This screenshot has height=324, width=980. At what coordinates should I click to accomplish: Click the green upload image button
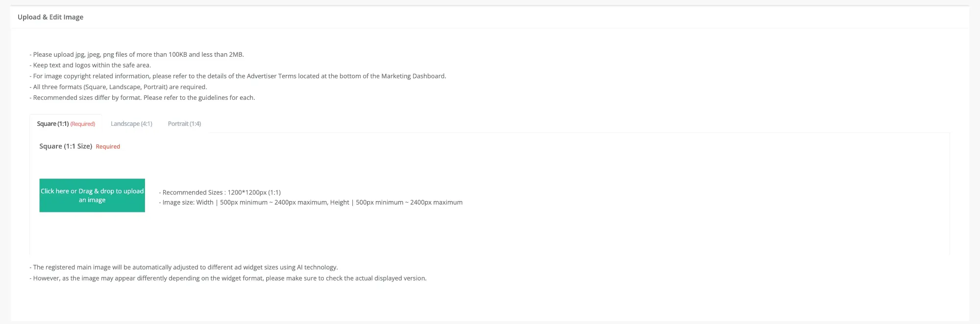point(92,195)
